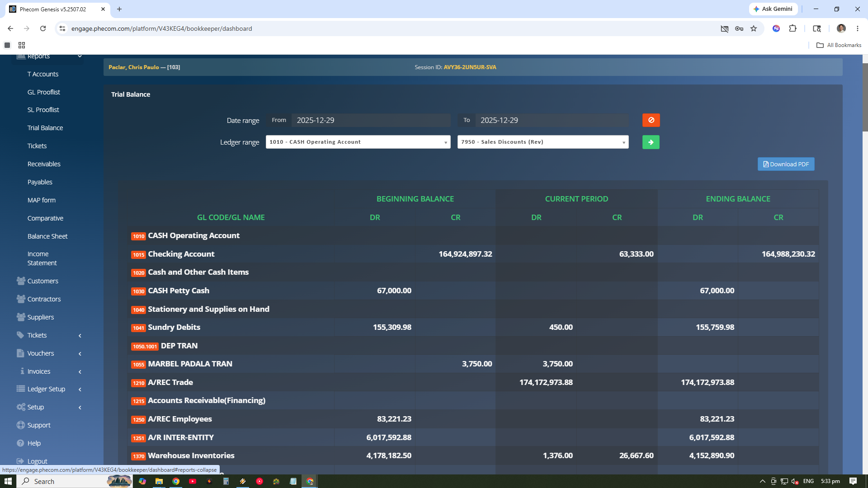
Task: Click the Logout icon
Action: 20,461
